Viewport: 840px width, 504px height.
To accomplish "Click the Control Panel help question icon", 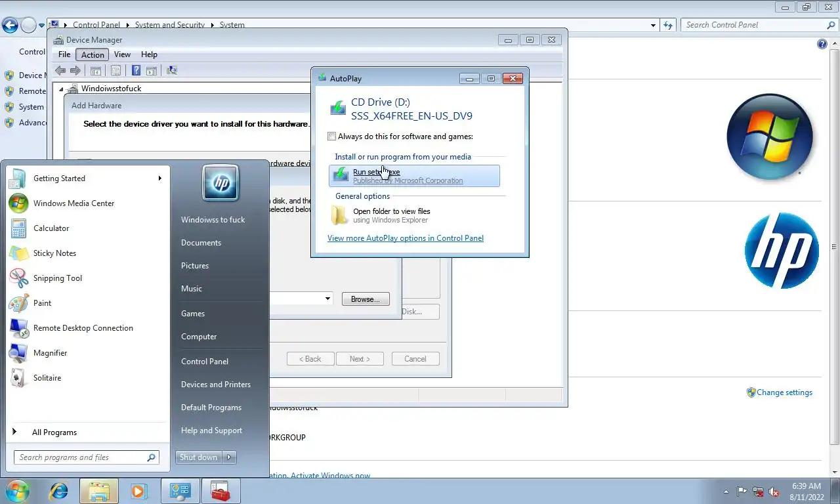I will [822, 44].
